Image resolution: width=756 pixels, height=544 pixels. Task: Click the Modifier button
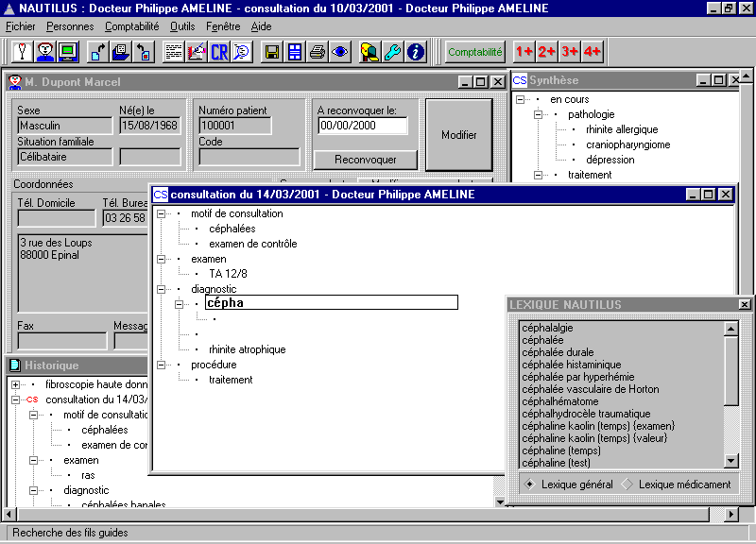point(459,135)
